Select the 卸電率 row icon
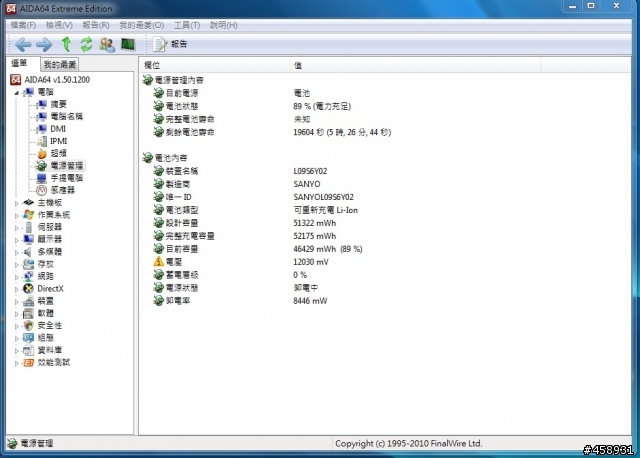 [x=158, y=301]
